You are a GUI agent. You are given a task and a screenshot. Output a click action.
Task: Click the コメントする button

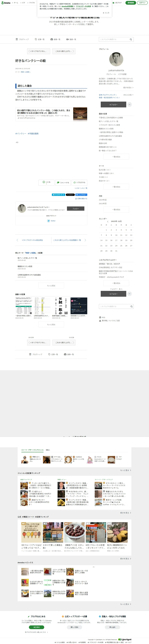pyautogui.click(x=63, y=183)
